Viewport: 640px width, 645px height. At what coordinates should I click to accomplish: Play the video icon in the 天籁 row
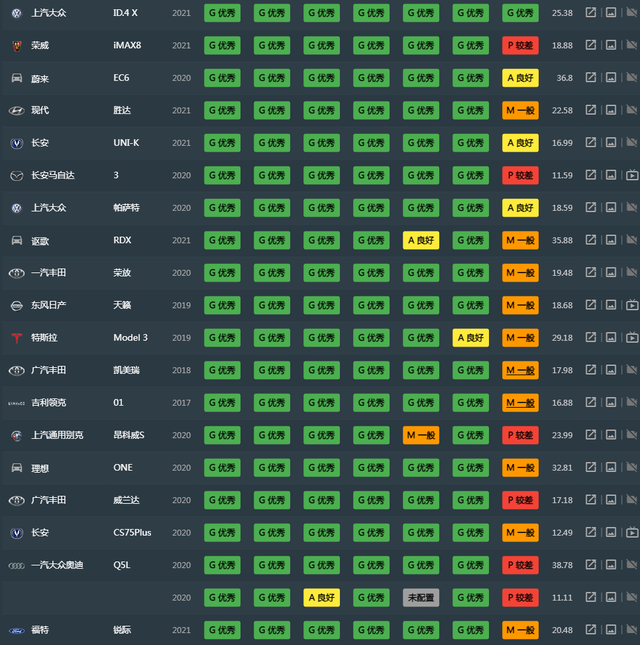(632, 305)
